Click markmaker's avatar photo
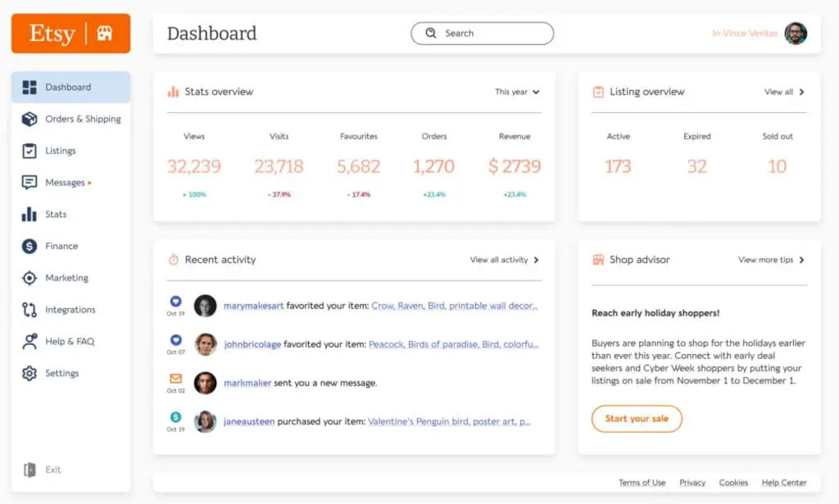Screen dimensions: 839x504 pos(205,383)
